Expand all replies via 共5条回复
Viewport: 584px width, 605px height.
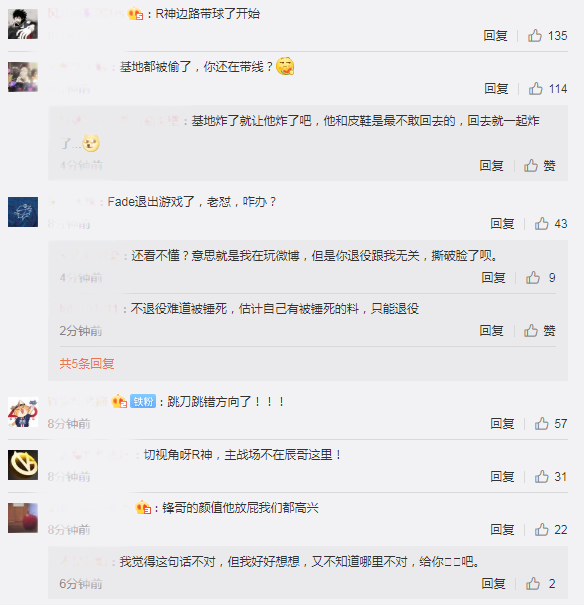87,363
